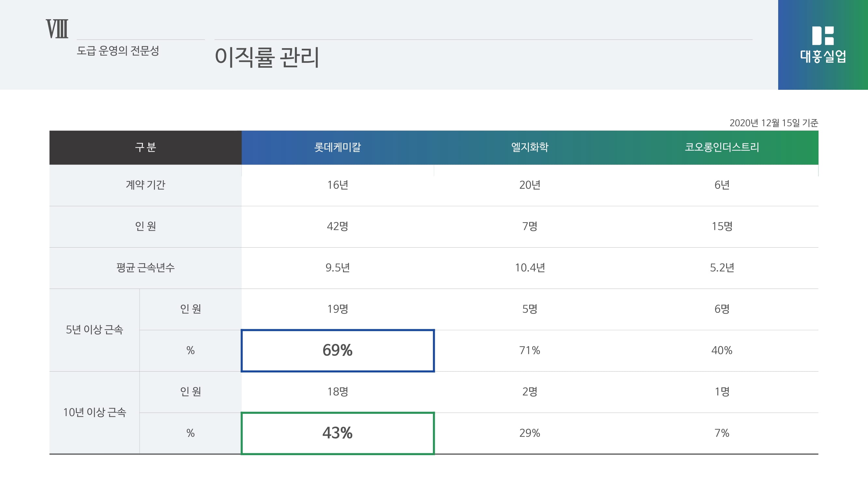The image size is (868, 488).
Task: Click the 42명 headcount cell
Action: [337, 226]
